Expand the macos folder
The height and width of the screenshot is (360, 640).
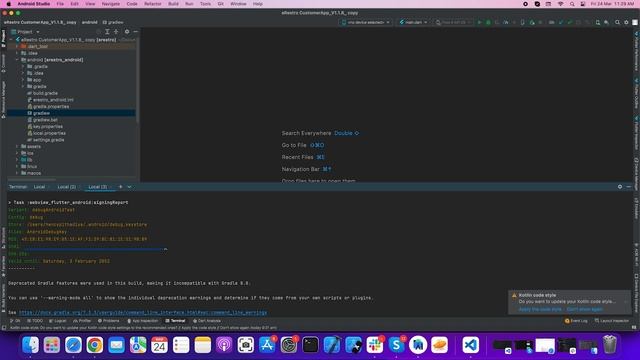(17, 173)
